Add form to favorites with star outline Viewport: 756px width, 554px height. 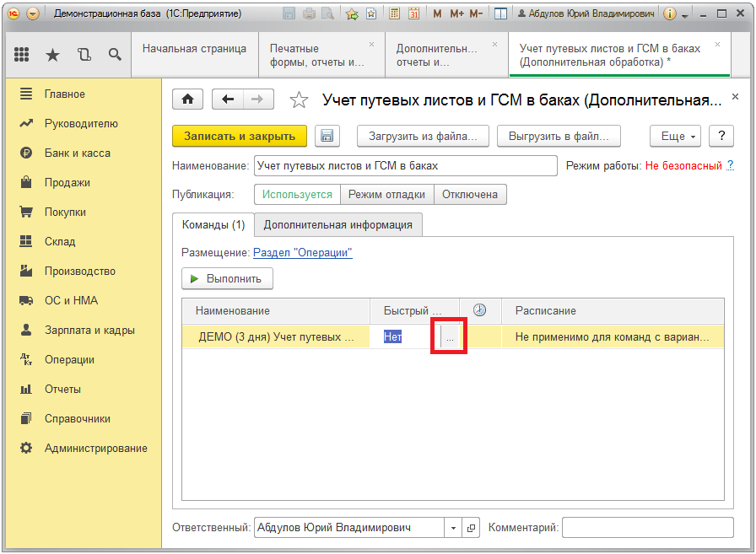pos(299,100)
